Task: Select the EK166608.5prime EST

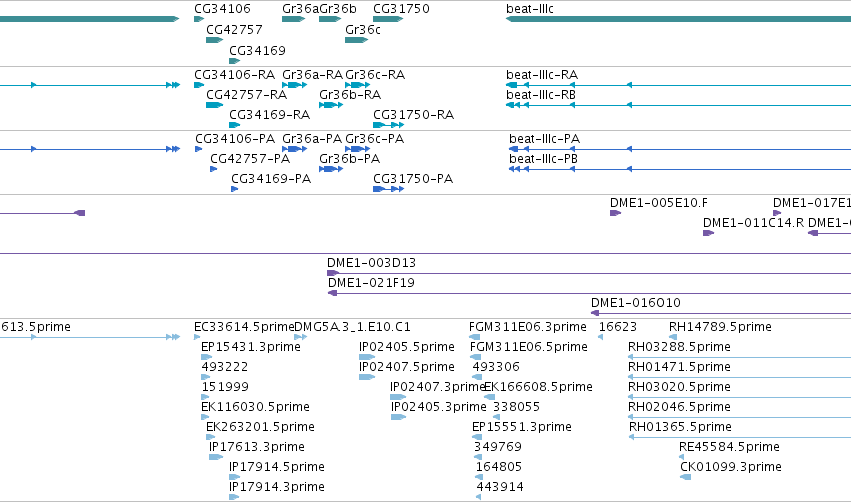Action: (x=488, y=397)
